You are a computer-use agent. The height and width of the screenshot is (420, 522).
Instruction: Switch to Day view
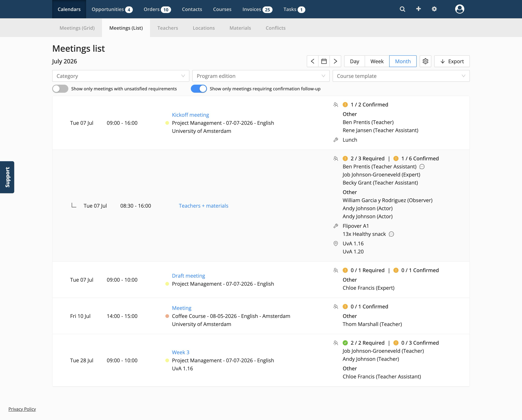[354, 61]
